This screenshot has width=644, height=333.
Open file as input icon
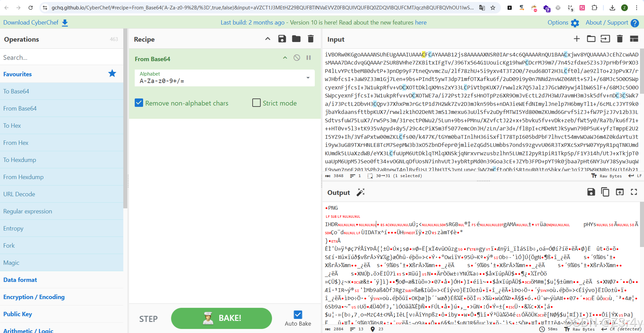tap(605, 39)
